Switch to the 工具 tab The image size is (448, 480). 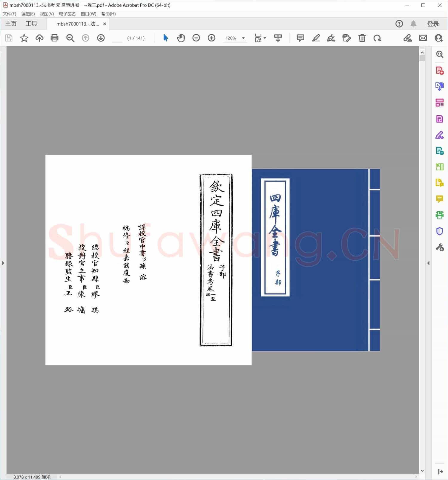31,24
